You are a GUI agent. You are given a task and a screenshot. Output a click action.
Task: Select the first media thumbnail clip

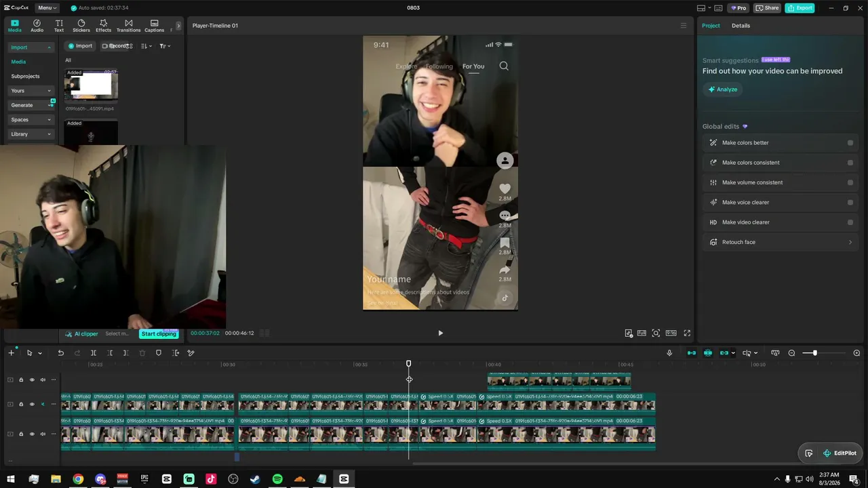91,87
